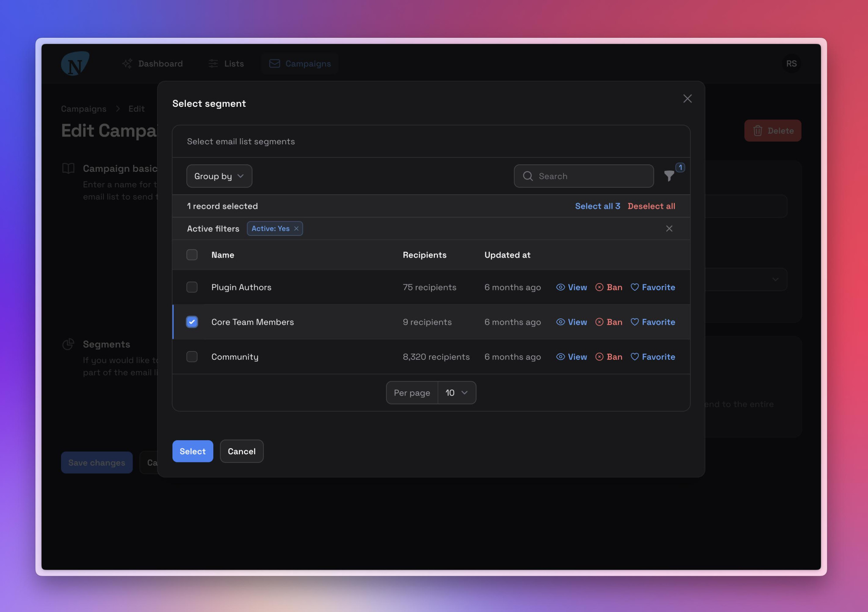
Task: View the Community segment
Action: click(x=571, y=357)
